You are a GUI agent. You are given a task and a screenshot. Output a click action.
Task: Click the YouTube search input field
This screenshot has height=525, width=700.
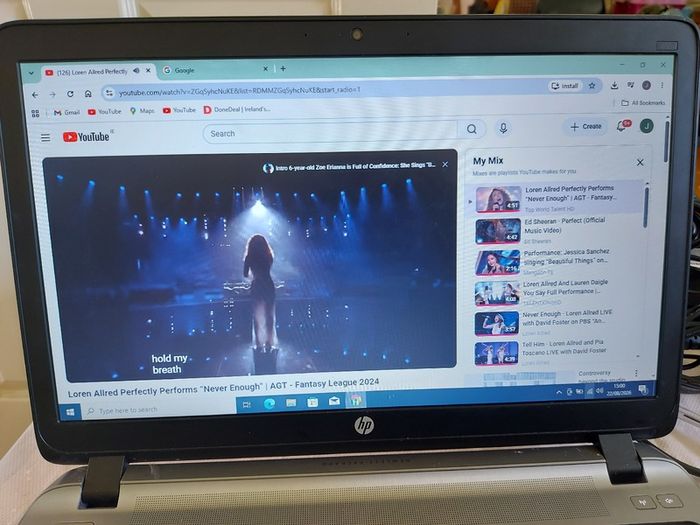[x=329, y=133]
